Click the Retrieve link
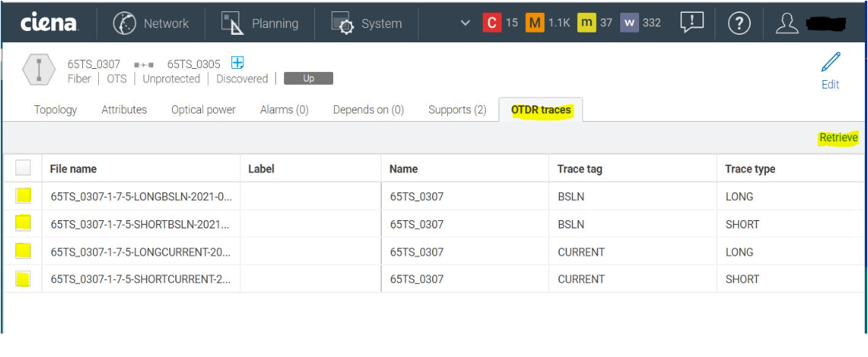The height and width of the screenshot is (357, 868). pyautogui.click(x=839, y=138)
